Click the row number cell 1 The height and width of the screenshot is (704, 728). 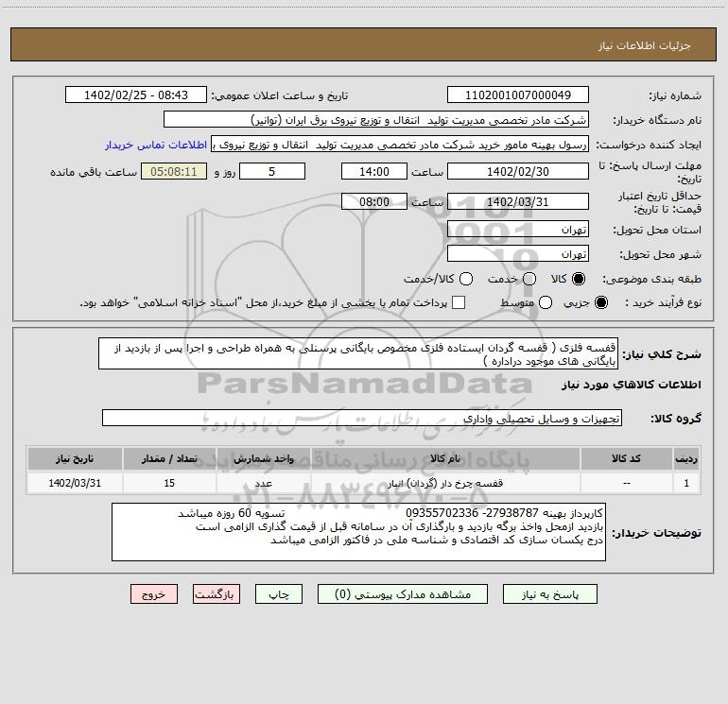click(686, 483)
